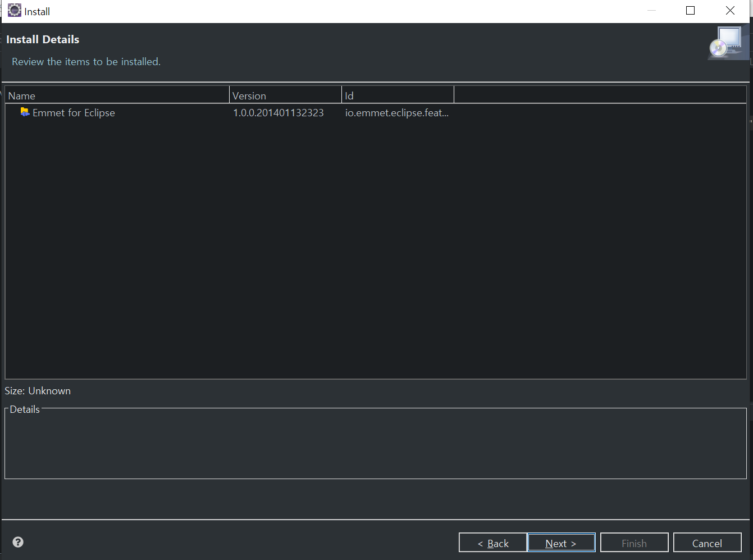Click the Eclipse icon in title bar
Screen dimensions: 753x560
click(x=14, y=11)
